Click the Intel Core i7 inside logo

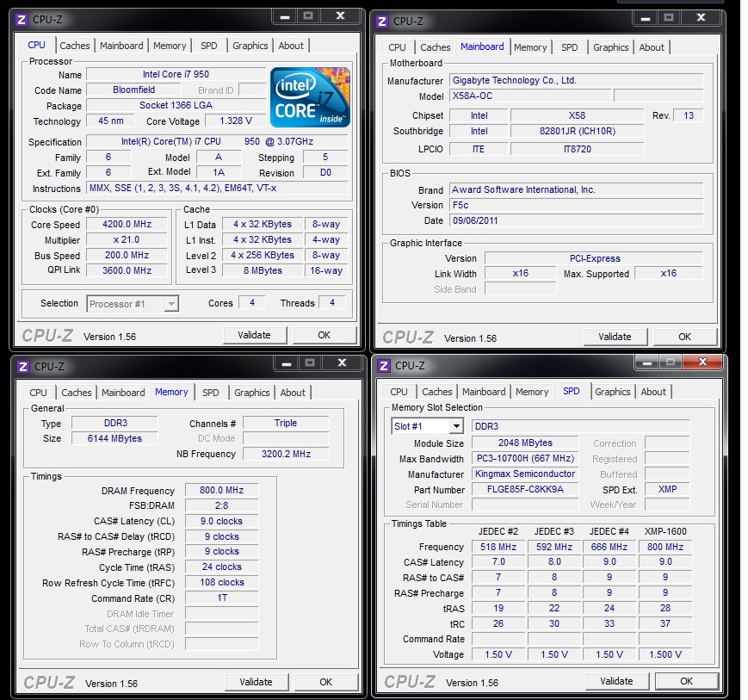(310, 97)
